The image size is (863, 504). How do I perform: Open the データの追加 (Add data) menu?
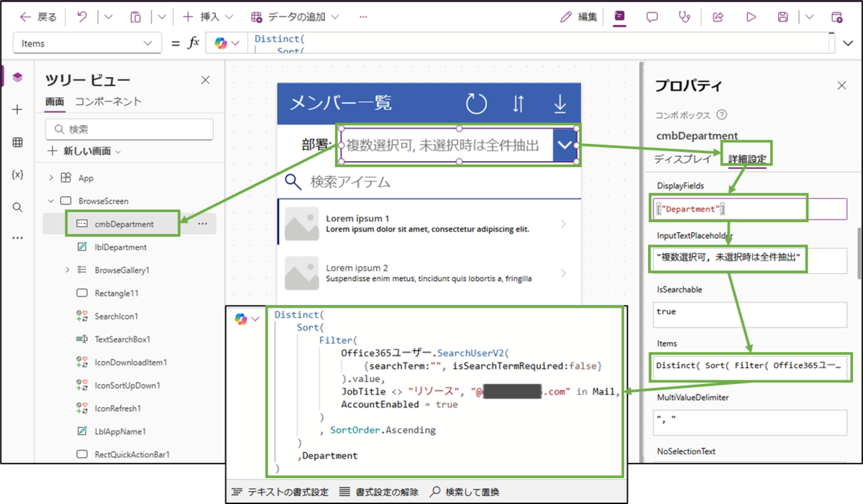tap(295, 17)
